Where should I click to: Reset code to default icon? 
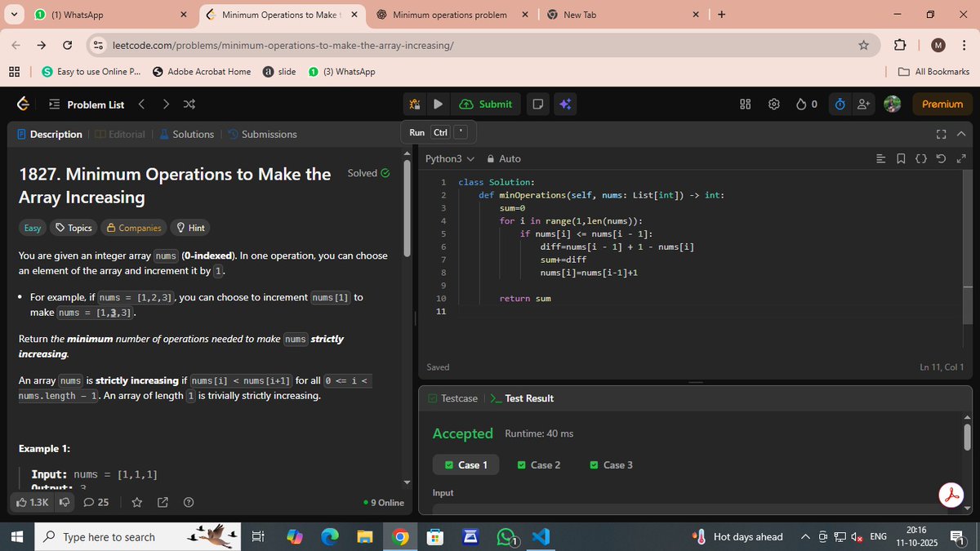[941, 158]
